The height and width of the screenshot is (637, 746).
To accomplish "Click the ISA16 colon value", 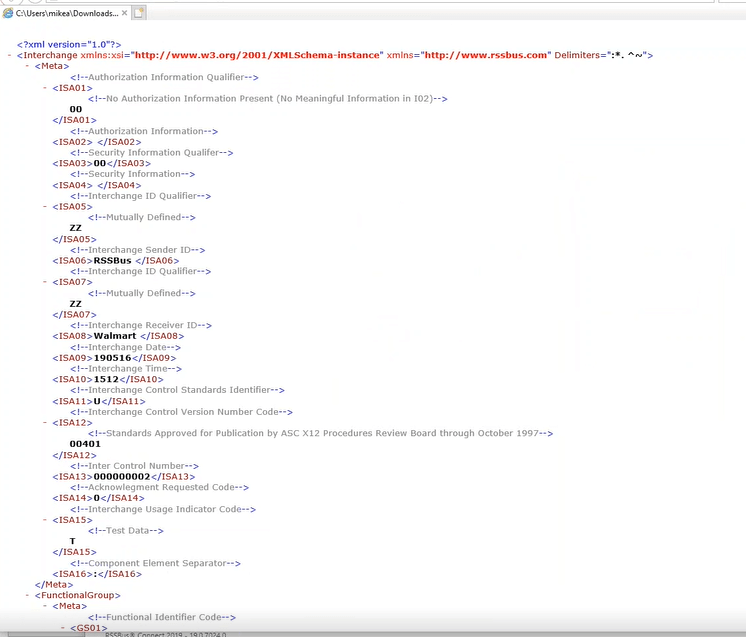I will [x=95, y=574].
